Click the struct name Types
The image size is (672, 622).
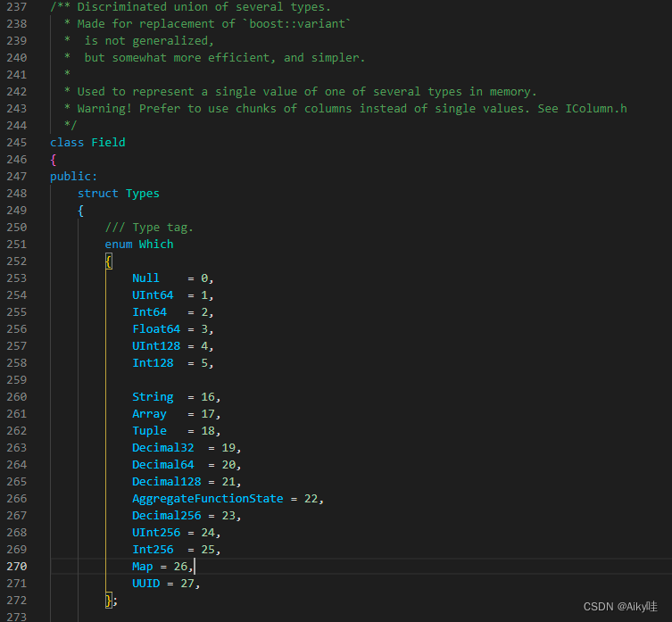143,194
